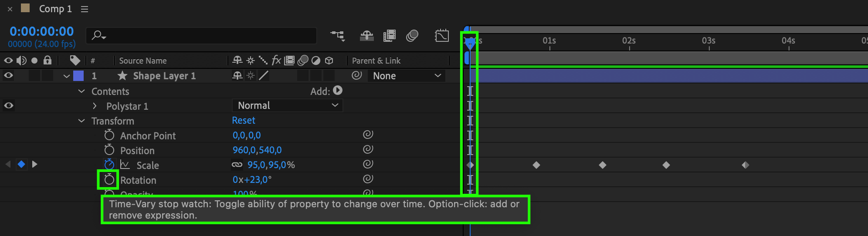Click the Composition Mini-Flowchart icon
This screenshot has height=236, width=868.
pyautogui.click(x=337, y=36)
